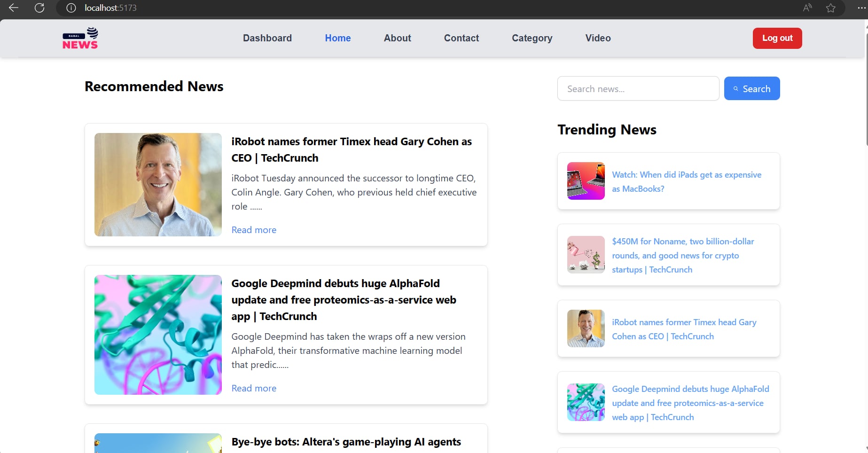Focus the Search news input field

[638, 88]
